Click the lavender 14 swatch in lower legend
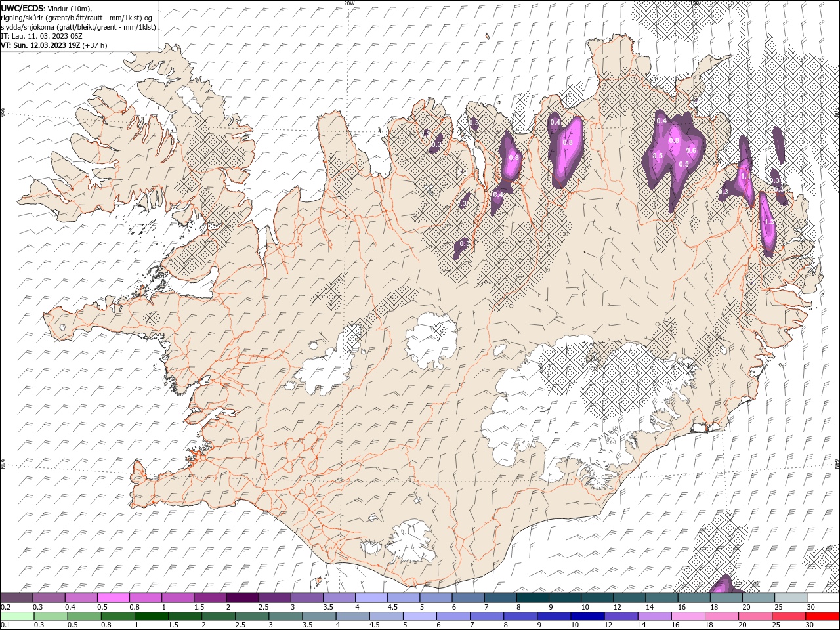840x630 pixels. (655, 616)
